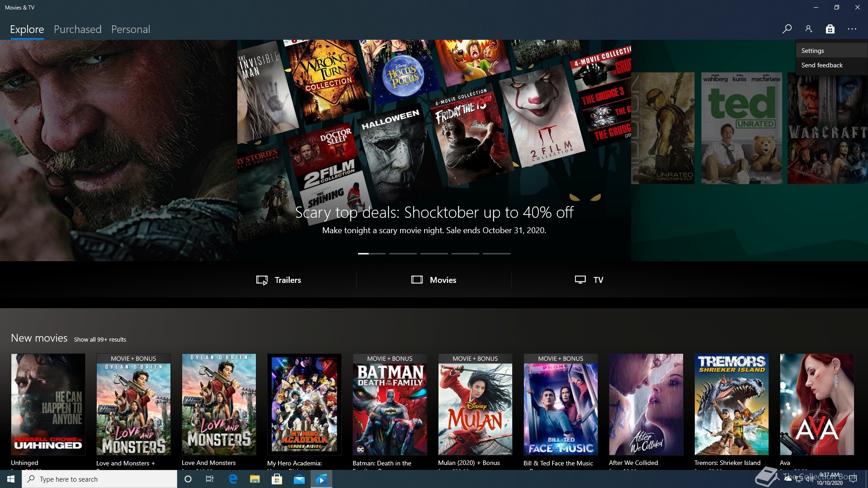Click the After We Collided title text
The width and height of the screenshot is (868, 488).
coord(633,463)
